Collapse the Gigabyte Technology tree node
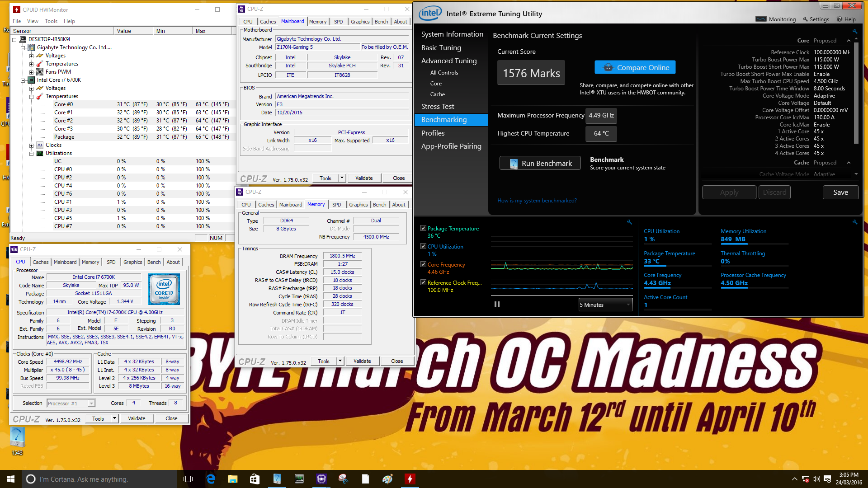The height and width of the screenshot is (488, 868). tap(23, 47)
